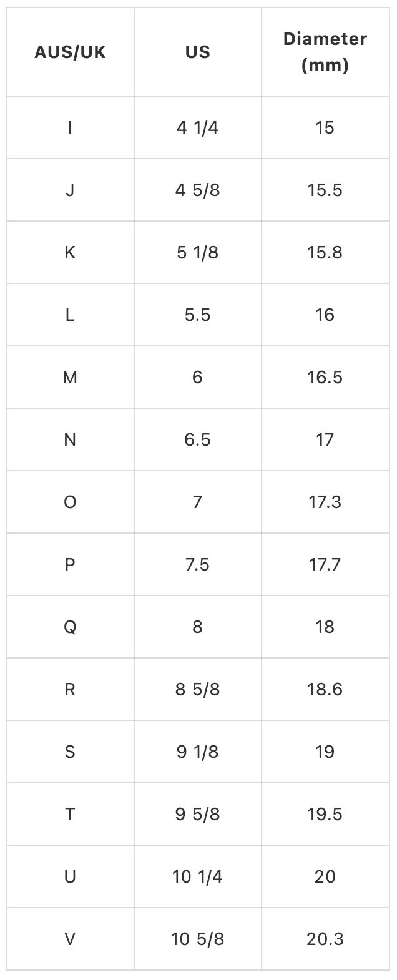Click AUS/UK size M cell
The width and height of the screenshot is (397, 980).
click(x=70, y=377)
